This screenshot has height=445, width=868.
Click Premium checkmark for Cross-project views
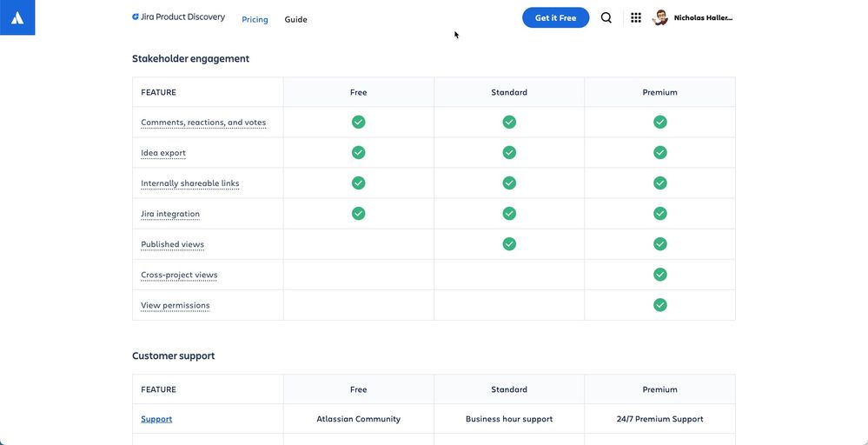[659, 274]
